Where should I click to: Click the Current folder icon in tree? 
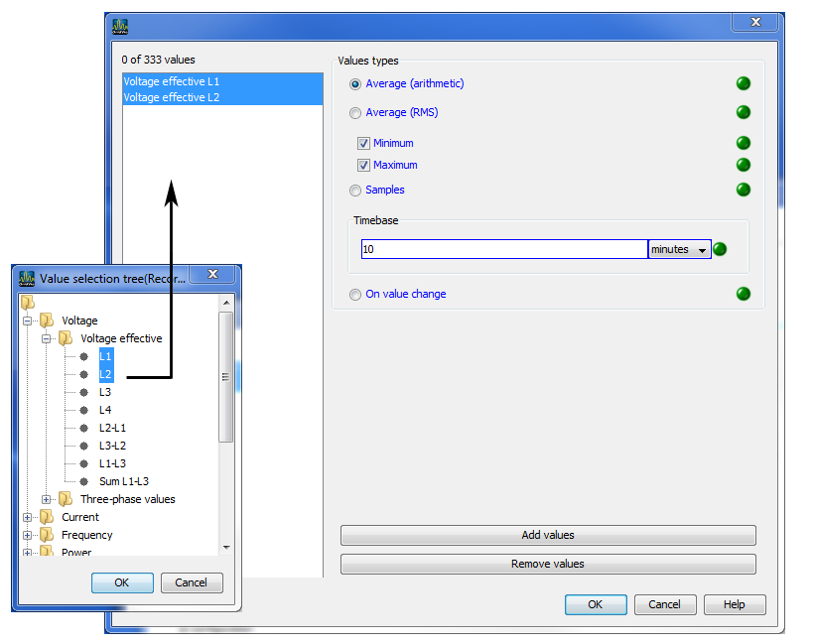47,517
